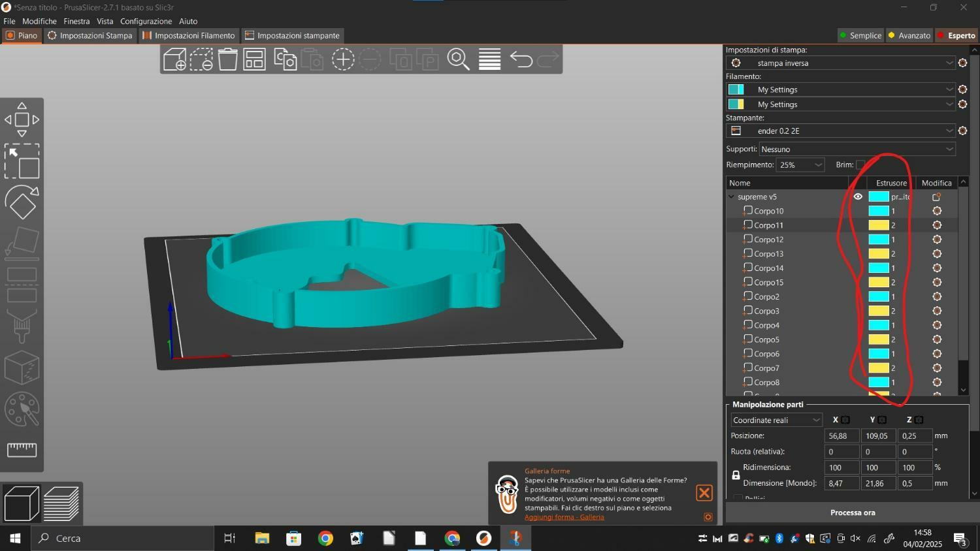The image size is (980, 551).
Task: Open the Riempimento 25% dropdown
Action: click(800, 165)
